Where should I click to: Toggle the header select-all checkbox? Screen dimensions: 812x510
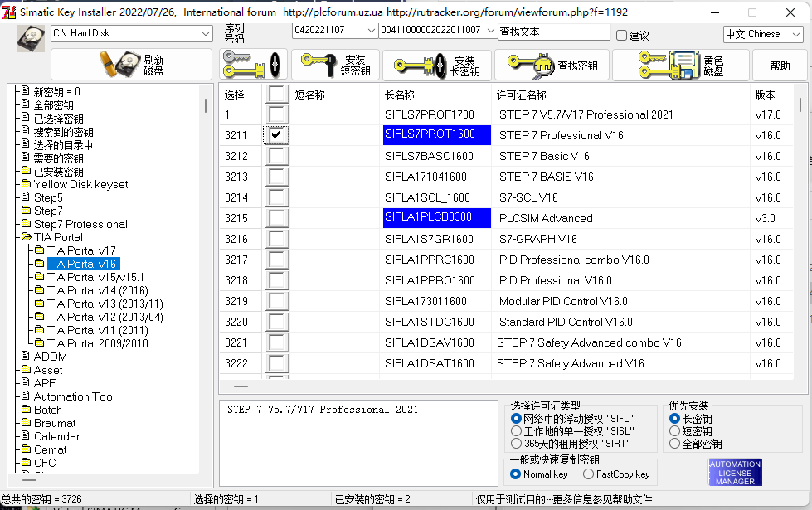coord(276,95)
